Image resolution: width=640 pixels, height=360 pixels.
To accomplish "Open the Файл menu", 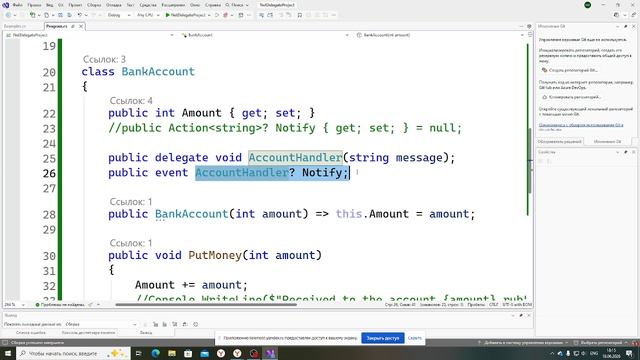I will [18, 5].
